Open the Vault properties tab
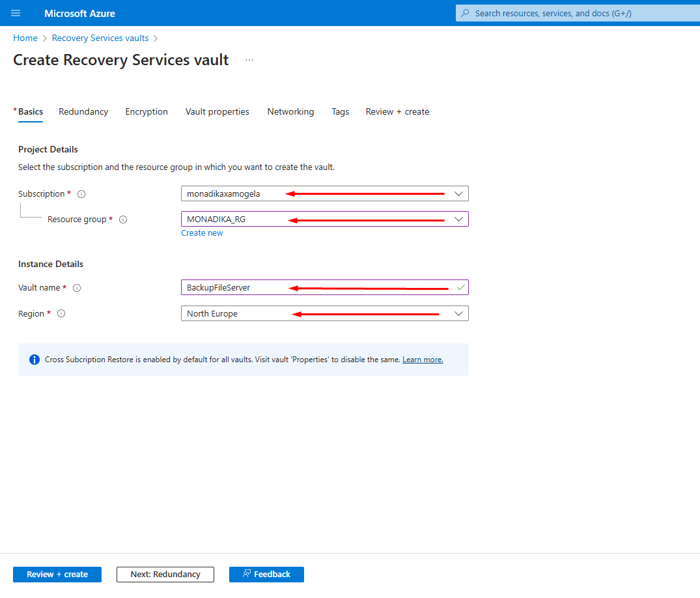This screenshot has height=598, width=700. click(217, 111)
